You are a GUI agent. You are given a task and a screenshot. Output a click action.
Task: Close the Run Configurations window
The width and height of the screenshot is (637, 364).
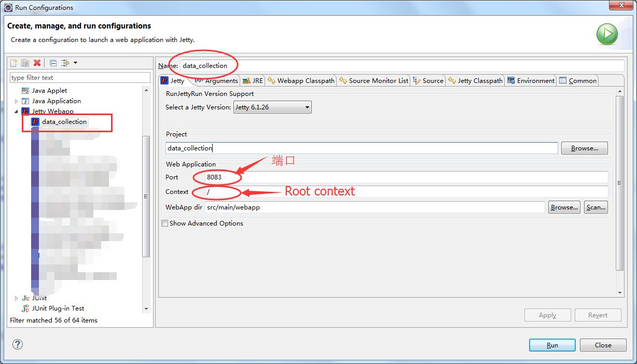[620, 5]
